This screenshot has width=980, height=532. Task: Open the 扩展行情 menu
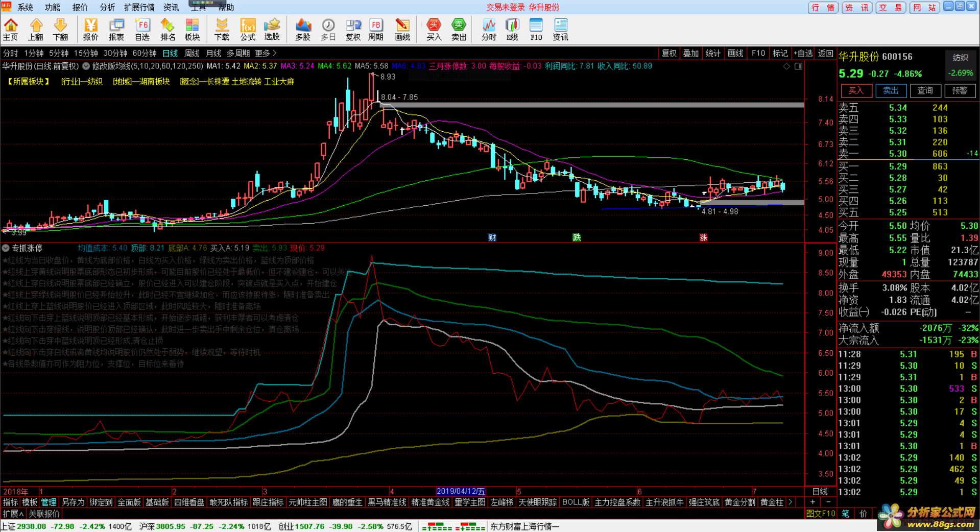[x=139, y=7]
